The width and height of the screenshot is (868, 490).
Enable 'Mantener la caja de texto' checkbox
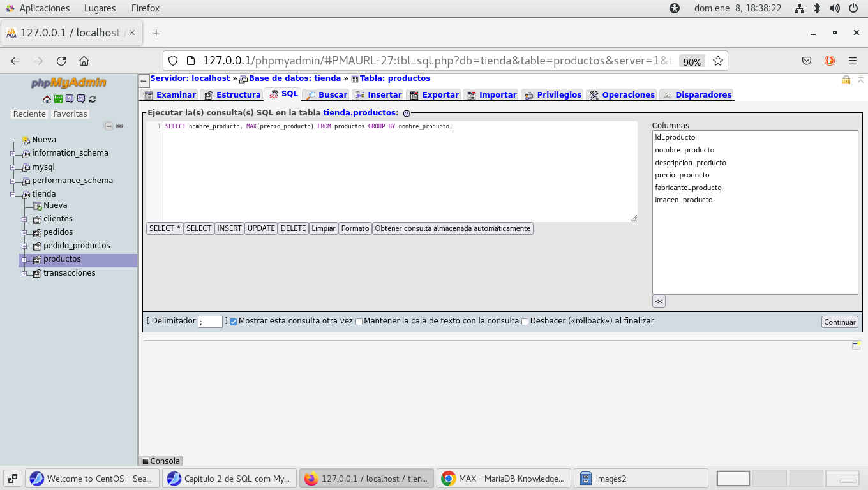click(x=359, y=322)
